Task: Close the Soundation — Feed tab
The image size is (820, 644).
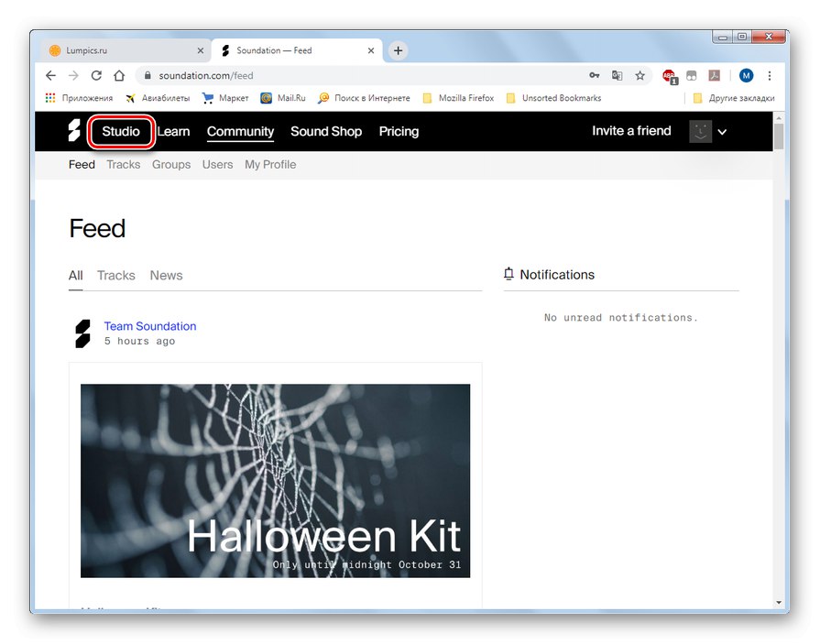Action: 371,50
